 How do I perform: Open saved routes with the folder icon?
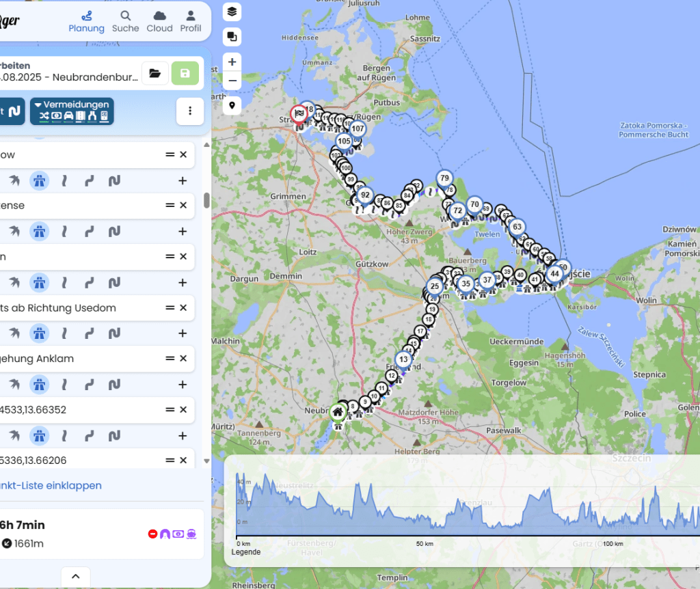(x=155, y=73)
